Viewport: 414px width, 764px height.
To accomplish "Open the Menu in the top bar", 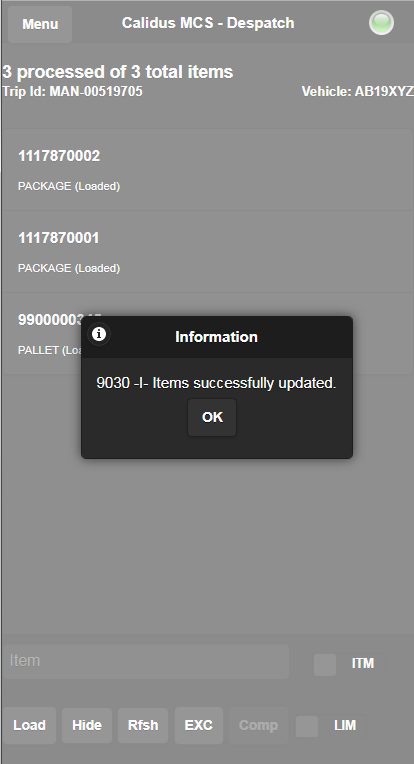I will point(40,24).
